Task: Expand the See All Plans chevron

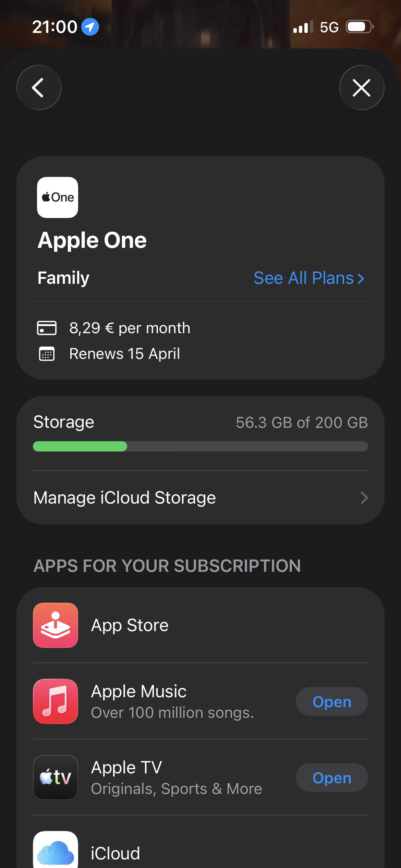Action: click(361, 278)
